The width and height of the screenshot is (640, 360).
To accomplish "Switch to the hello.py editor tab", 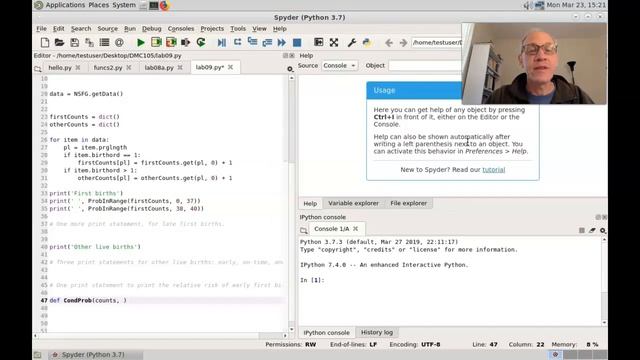I will pos(60,68).
